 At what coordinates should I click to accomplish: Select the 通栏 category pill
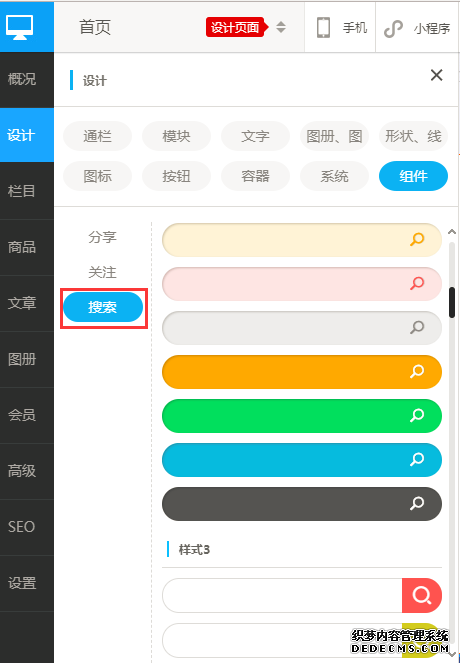(x=97, y=136)
